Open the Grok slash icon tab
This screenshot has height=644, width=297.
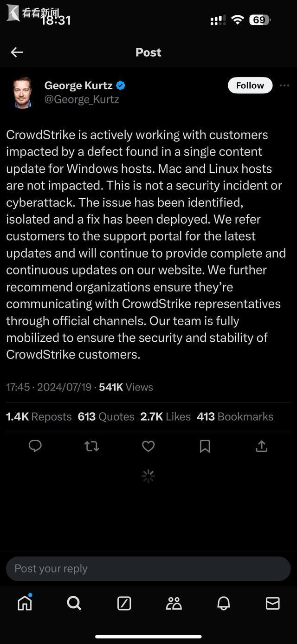click(x=124, y=603)
